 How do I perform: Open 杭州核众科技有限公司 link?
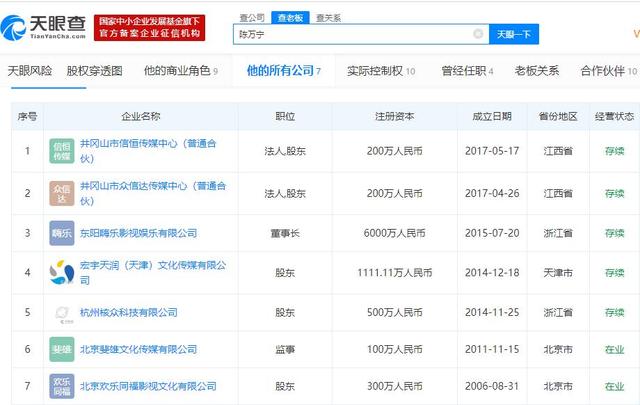129,313
